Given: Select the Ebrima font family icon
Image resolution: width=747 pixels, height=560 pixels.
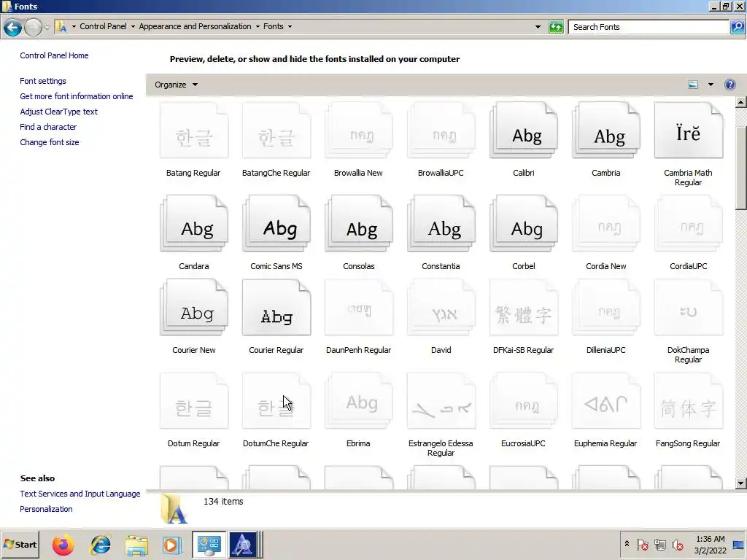Looking at the screenshot, I should (x=359, y=401).
